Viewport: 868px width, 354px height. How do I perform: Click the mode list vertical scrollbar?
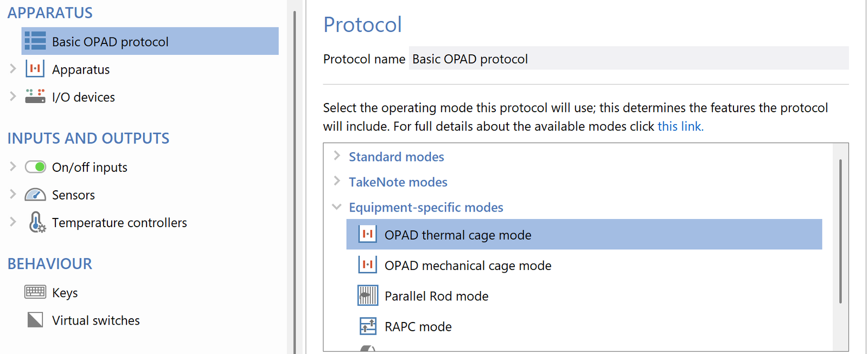(840, 231)
